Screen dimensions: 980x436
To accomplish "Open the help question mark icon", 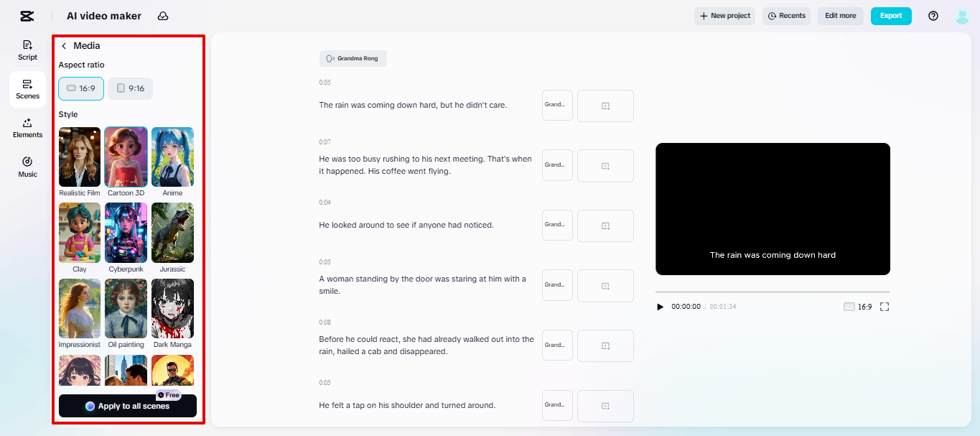I will pyautogui.click(x=933, y=16).
